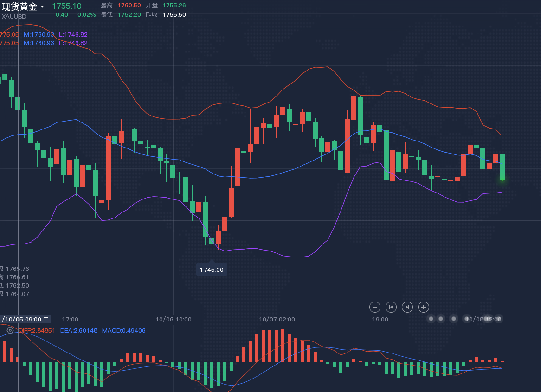Click the upper L:1746.82 Bollinger lower label

[73, 34]
